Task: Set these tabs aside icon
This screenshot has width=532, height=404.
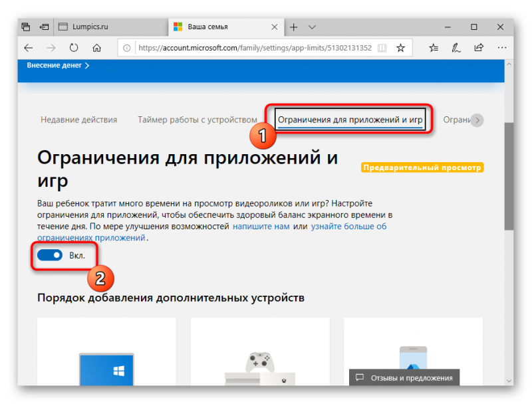Action: [44, 27]
